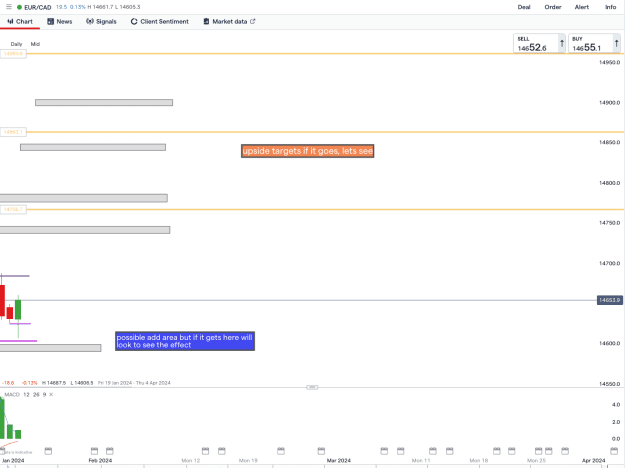The width and height of the screenshot is (625, 468).
Task: Select the grey rectangle just below 14850.0
Action: point(93,147)
